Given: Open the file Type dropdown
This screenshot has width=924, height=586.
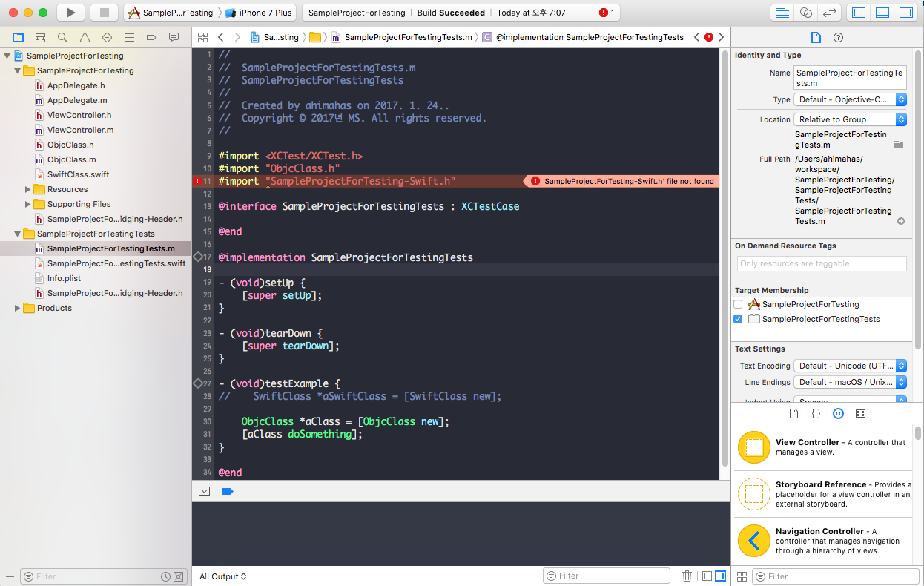Looking at the screenshot, I should [x=851, y=99].
